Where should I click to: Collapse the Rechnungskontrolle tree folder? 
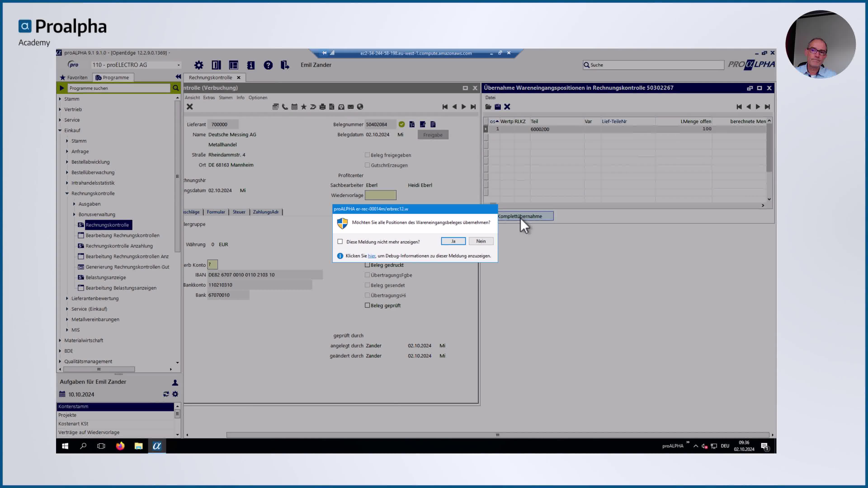[67, 193]
